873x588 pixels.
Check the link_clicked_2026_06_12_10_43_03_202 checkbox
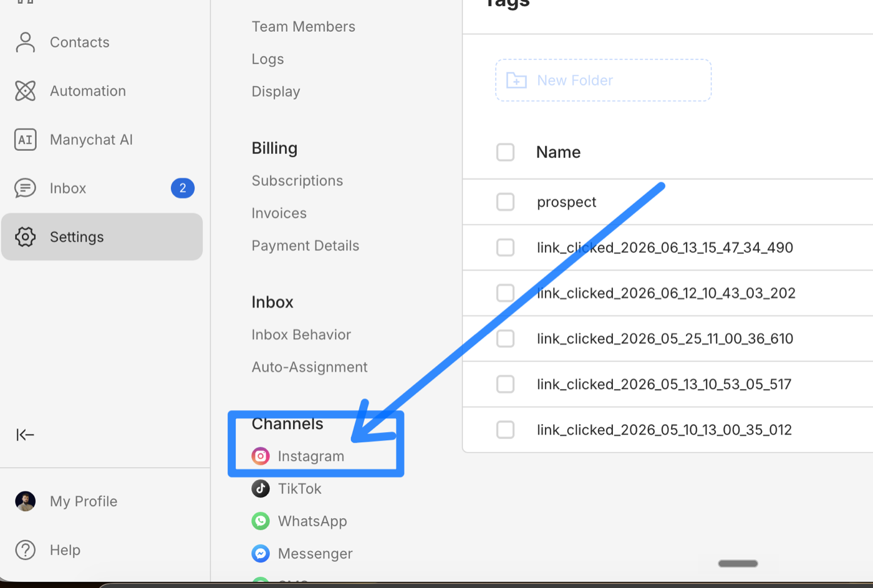pos(505,293)
